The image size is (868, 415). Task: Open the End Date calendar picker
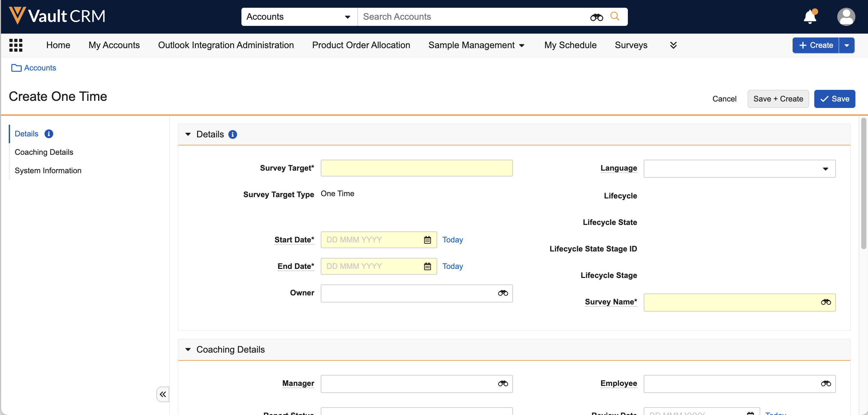click(427, 267)
